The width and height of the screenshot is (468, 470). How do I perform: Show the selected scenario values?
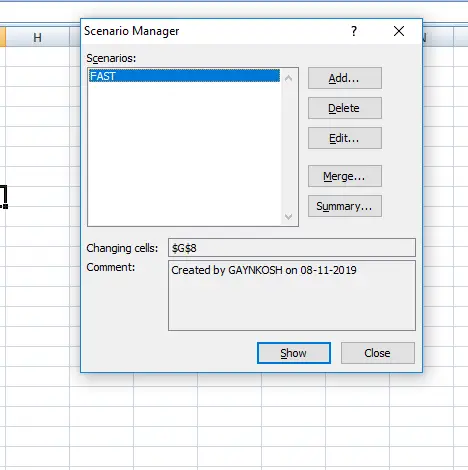tap(294, 353)
